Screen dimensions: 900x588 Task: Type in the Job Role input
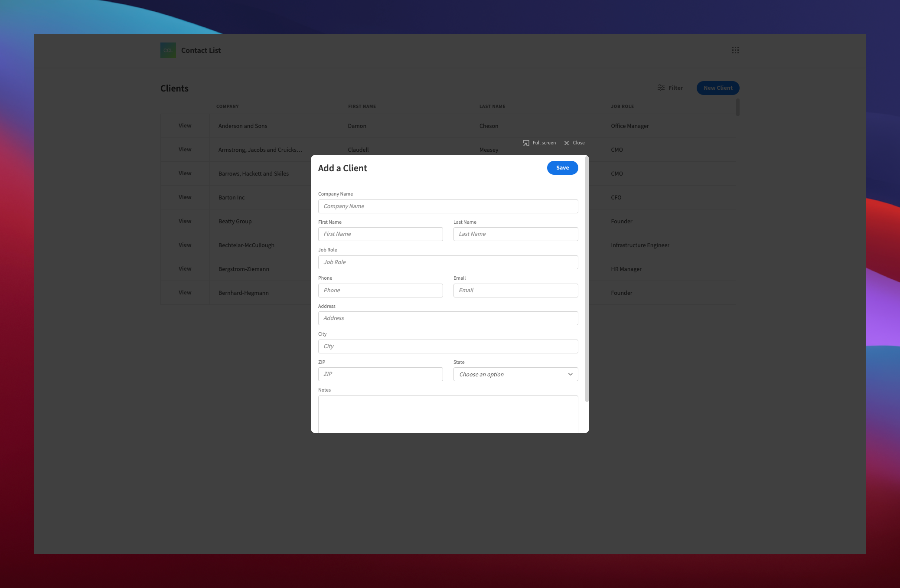coord(448,262)
